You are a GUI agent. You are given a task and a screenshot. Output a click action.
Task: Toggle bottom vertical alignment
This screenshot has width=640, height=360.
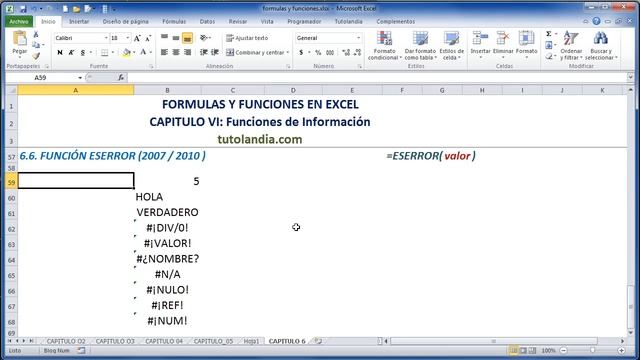tap(187, 38)
